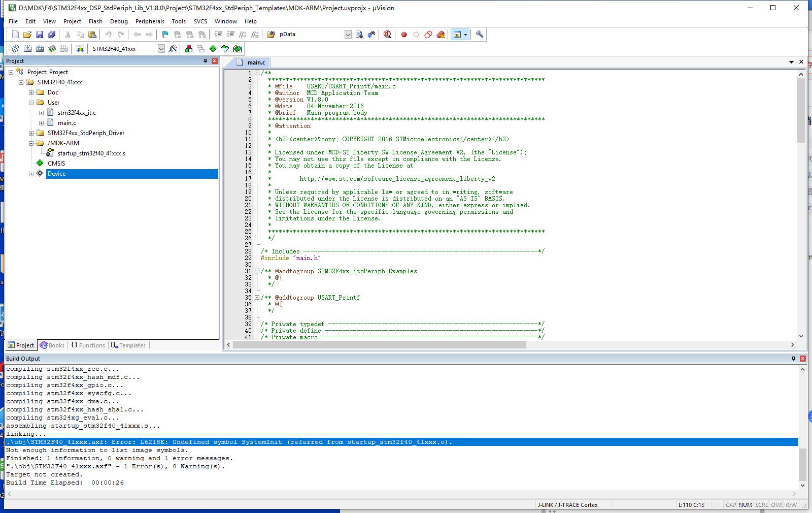The width and height of the screenshot is (812, 513).
Task: Open the Peripherals menu
Action: pos(150,21)
